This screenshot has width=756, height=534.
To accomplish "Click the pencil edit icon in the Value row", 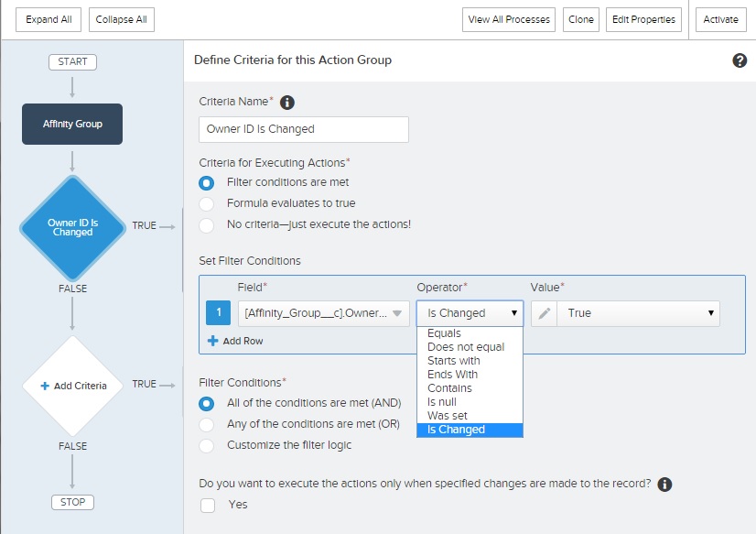I will point(543,312).
